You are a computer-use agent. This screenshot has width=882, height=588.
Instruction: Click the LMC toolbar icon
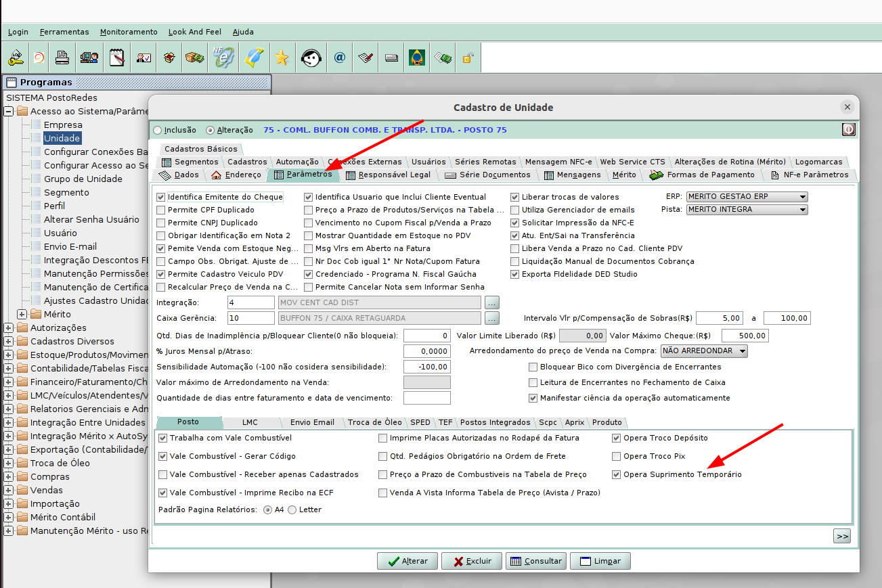pos(416,58)
